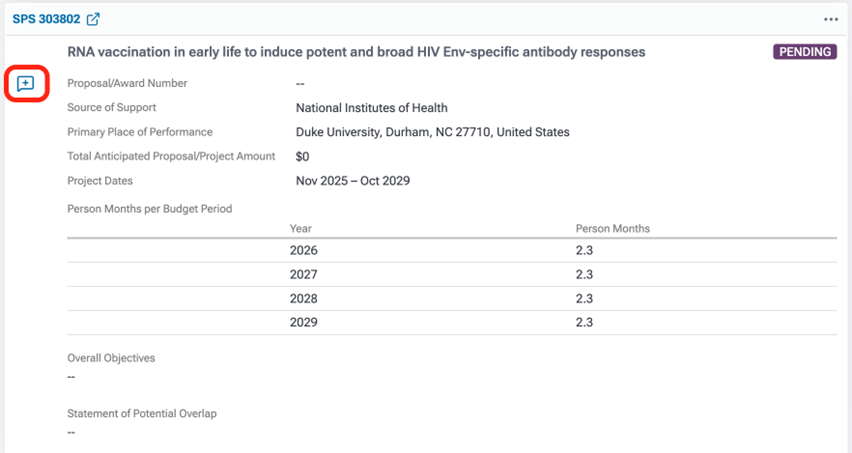852x453 pixels.
Task: Select the 2027 year row
Action: coord(303,275)
